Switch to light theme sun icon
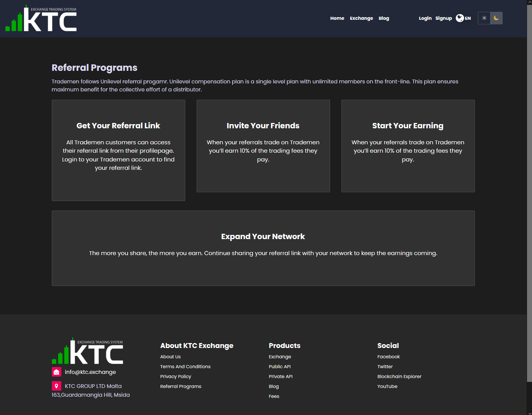Viewport: 532px width, 415px height. click(484, 18)
